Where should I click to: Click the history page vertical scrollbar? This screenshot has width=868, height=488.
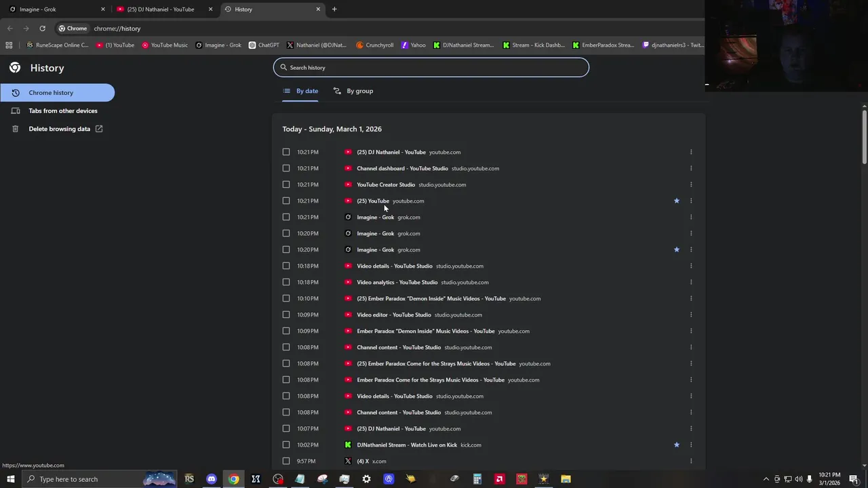[865, 136]
